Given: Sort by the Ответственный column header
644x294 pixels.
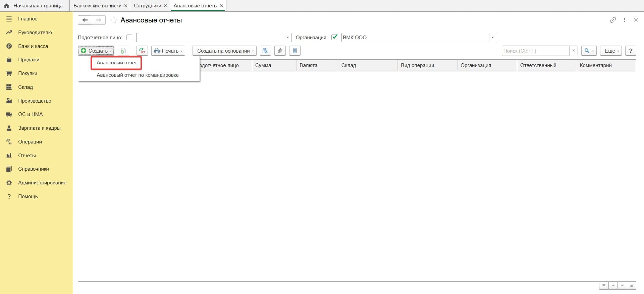Looking at the screenshot, I should tap(547, 65).
